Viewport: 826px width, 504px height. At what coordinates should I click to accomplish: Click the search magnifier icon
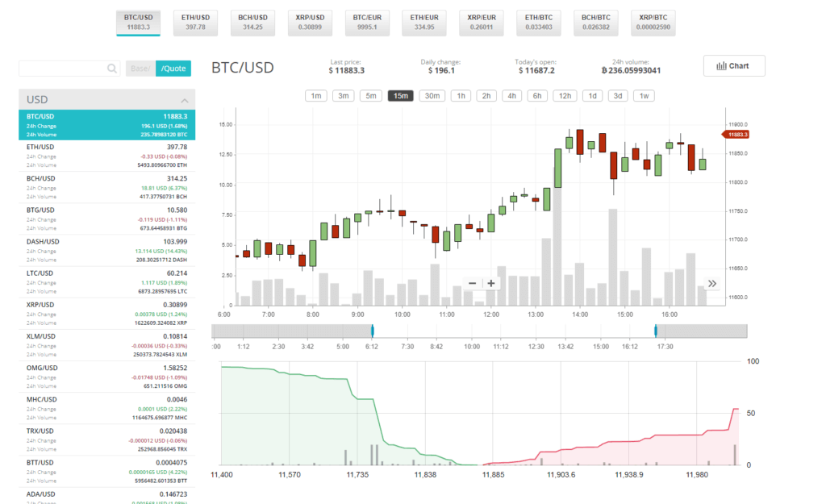click(x=111, y=69)
